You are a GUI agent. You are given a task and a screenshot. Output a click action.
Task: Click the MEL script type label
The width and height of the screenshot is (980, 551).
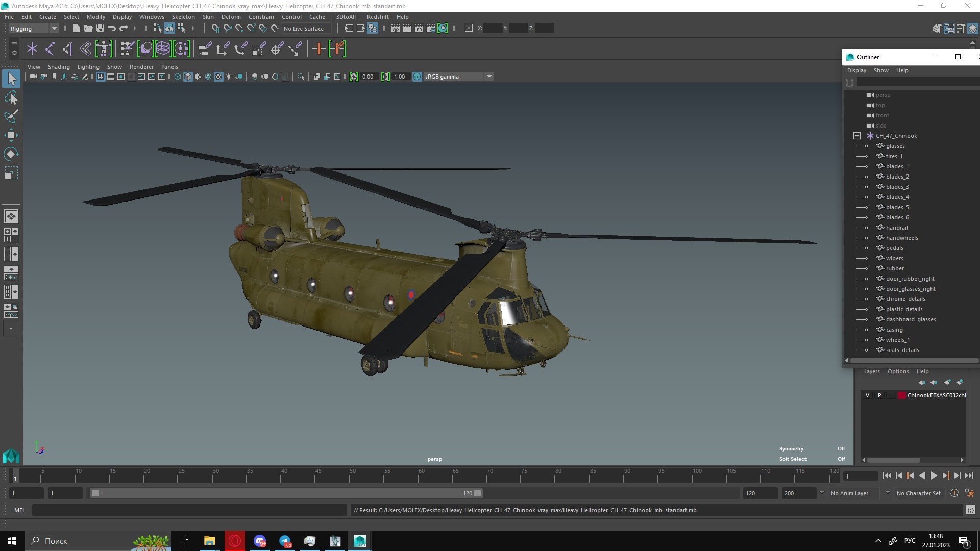[19, 510]
